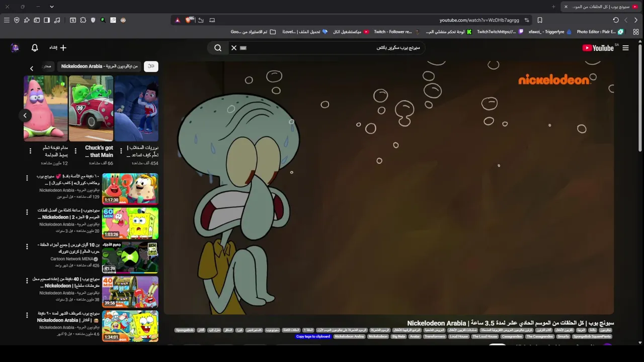Click the Brave Shields lion icon
The height and width of the screenshot is (362, 644).
pyautogui.click(x=189, y=20)
